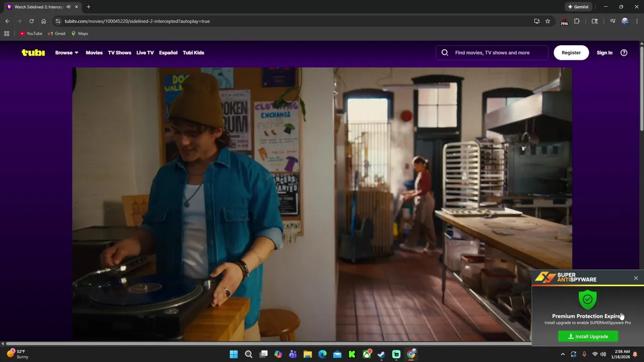
Task: Switch to the Español section
Action: click(168, 52)
